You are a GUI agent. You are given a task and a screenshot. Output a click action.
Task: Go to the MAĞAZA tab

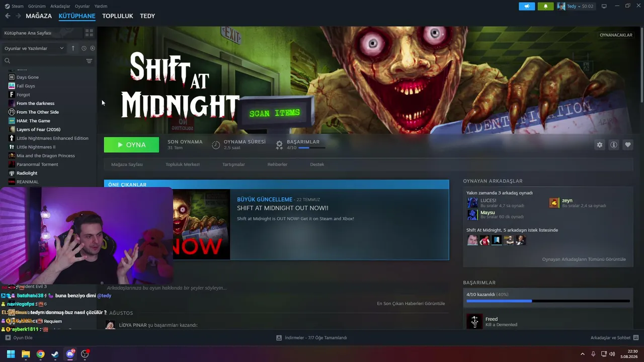[x=39, y=16]
